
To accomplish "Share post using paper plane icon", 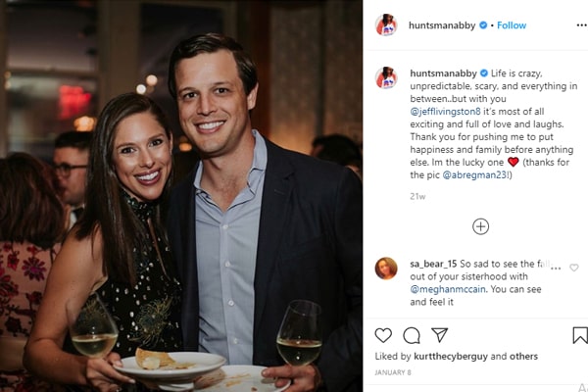I will click(x=439, y=335).
